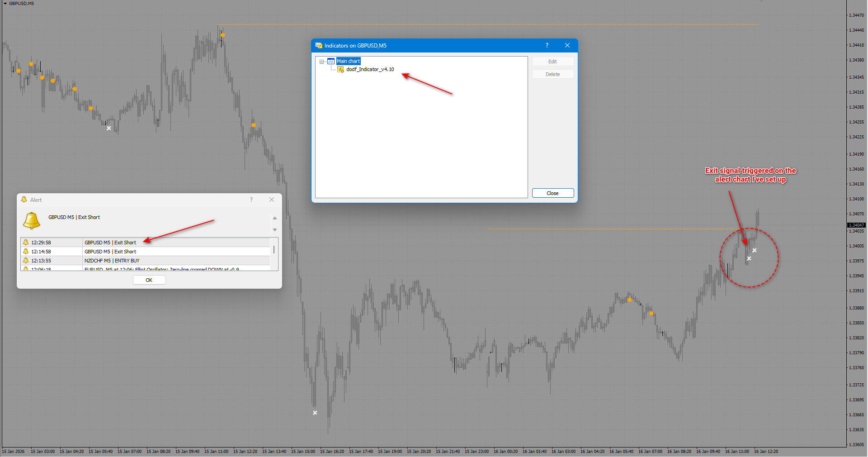
Task: Select the 12:29:58 Exit Short alert row
Action: pos(145,243)
